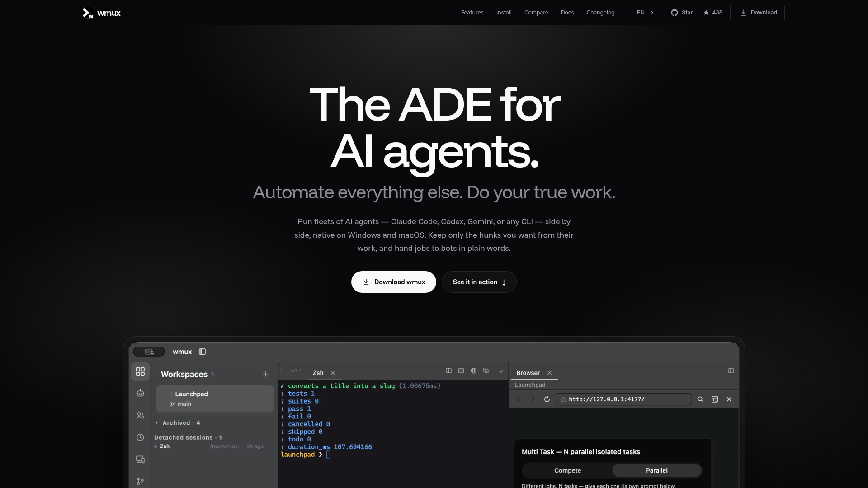Viewport: 868px width, 488px height.
Task: Switch to the Zsh terminal tab
Action: click(318, 373)
